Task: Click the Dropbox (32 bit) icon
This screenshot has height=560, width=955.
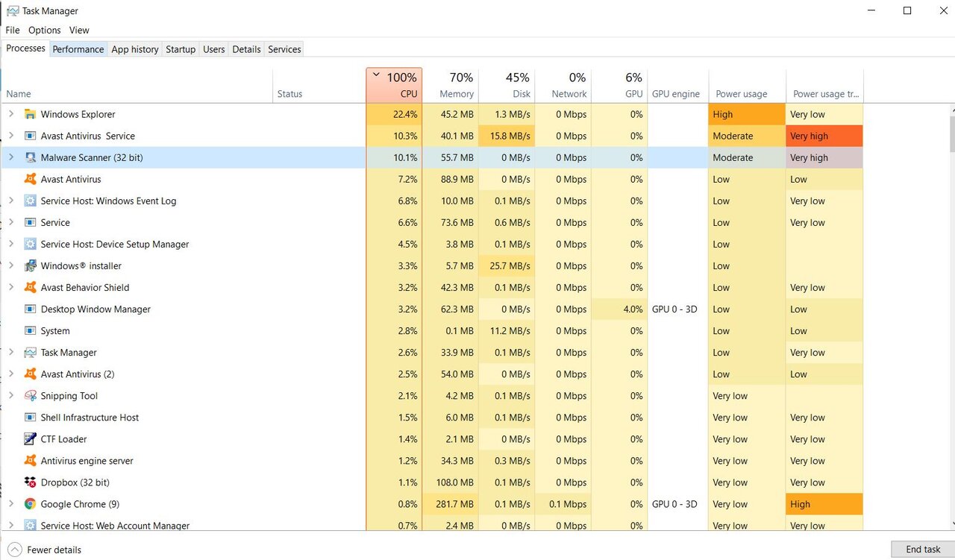Action: pyautogui.click(x=30, y=482)
